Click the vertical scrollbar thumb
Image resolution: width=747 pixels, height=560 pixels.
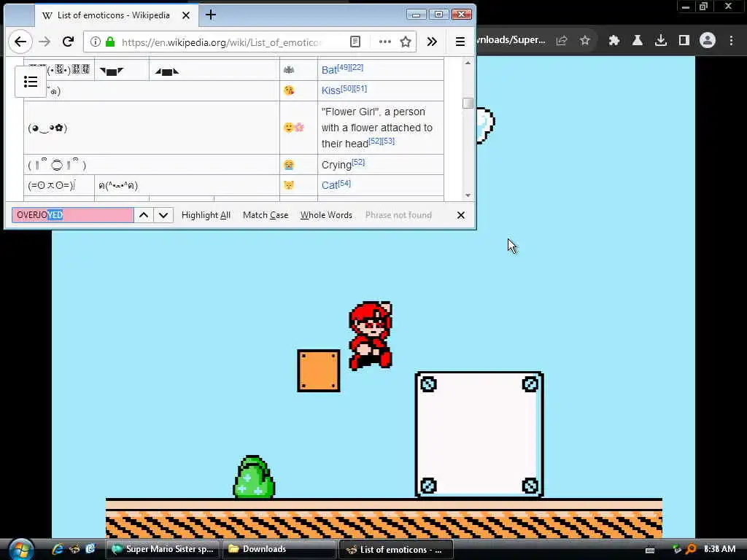[468, 104]
